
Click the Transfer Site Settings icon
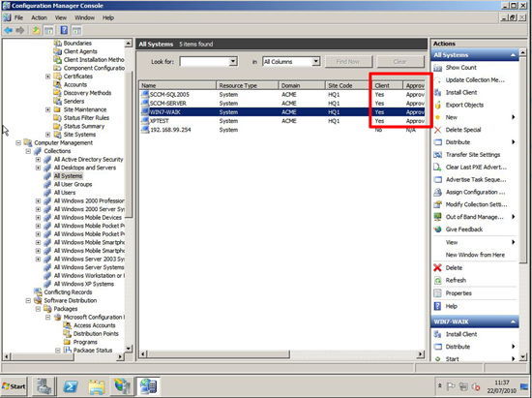[x=438, y=155]
